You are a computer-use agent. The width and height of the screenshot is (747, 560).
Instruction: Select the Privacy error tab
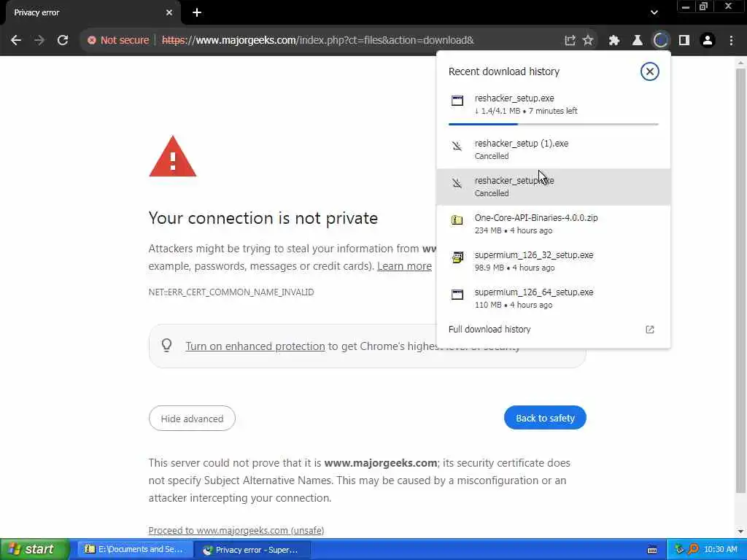[x=92, y=13]
